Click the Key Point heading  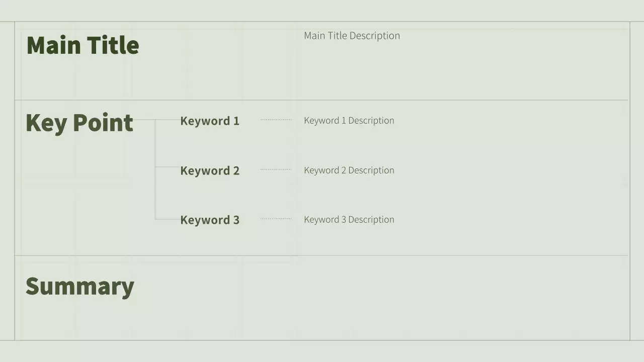79,123
